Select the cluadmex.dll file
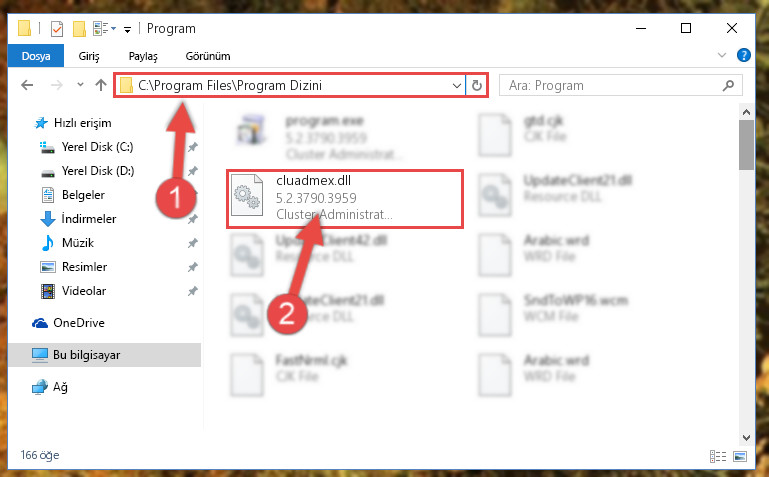 pos(344,198)
